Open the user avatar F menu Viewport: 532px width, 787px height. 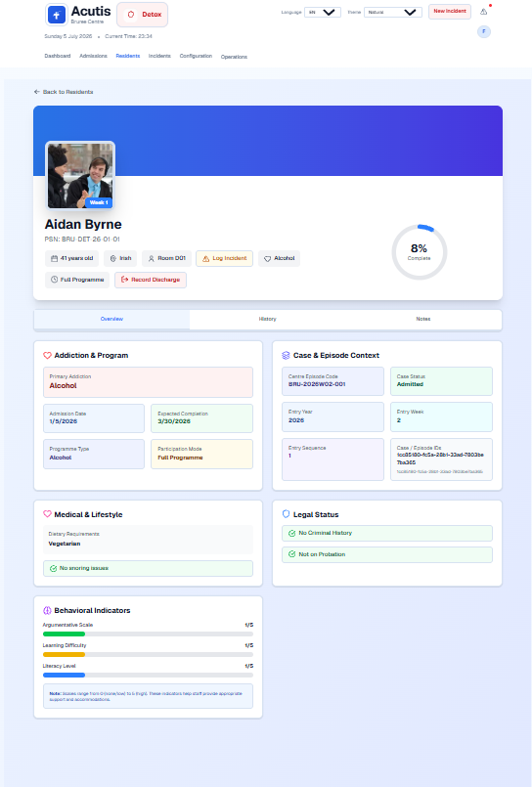coord(484,31)
